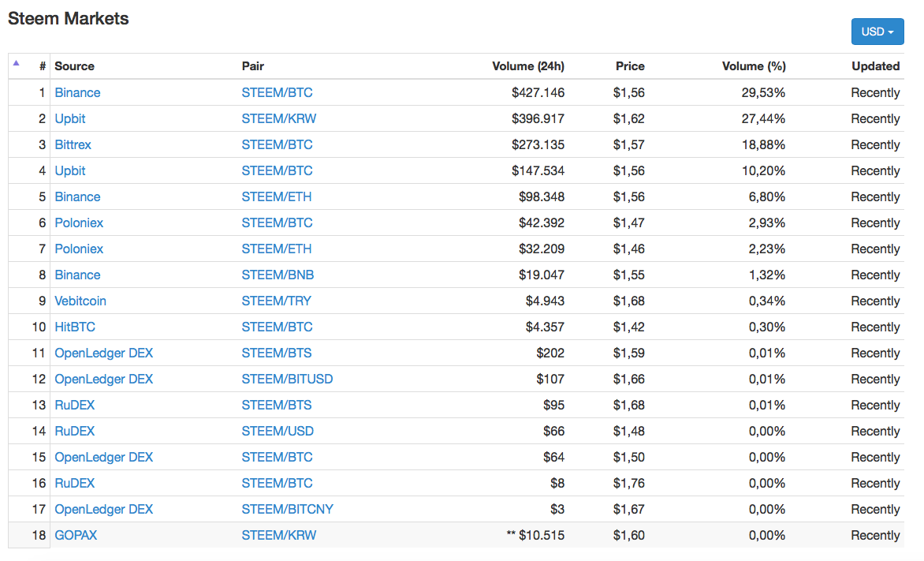
Task: Open Binance link in row 5
Action: click(x=77, y=196)
